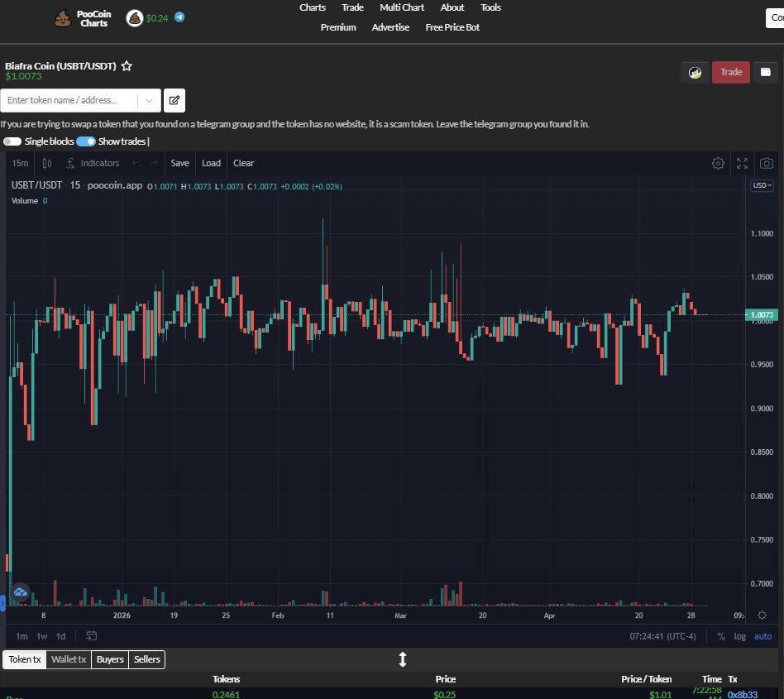Image resolution: width=784 pixels, height=699 pixels.
Task: Open the Advertise page
Action: pyautogui.click(x=390, y=27)
